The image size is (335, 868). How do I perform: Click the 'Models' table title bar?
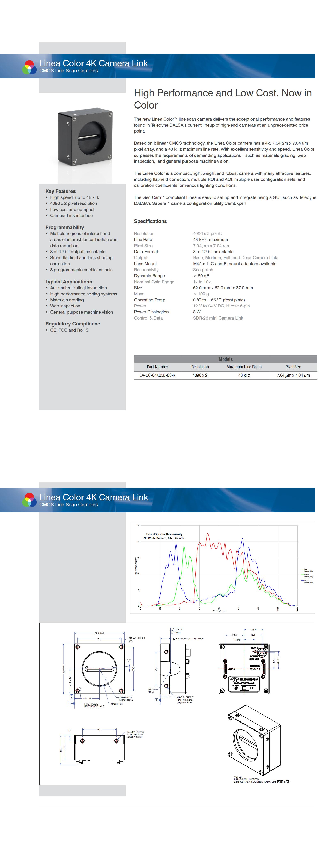click(x=226, y=359)
